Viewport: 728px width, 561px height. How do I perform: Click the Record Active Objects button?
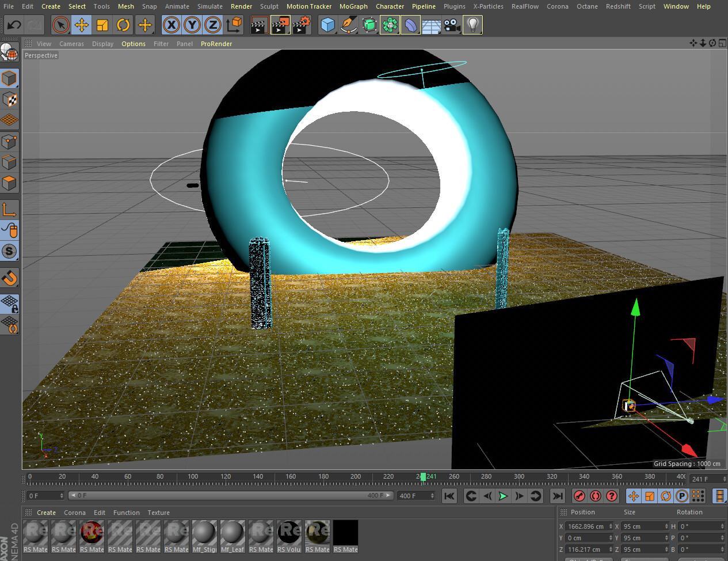(580, 496)
